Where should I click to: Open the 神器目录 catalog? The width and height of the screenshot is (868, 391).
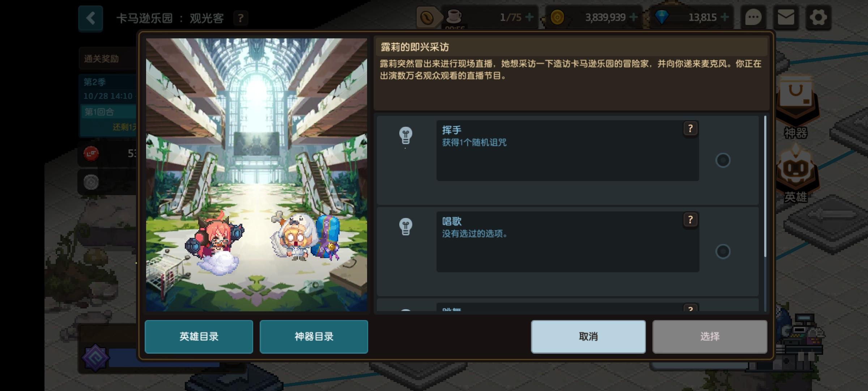(314, 337)
